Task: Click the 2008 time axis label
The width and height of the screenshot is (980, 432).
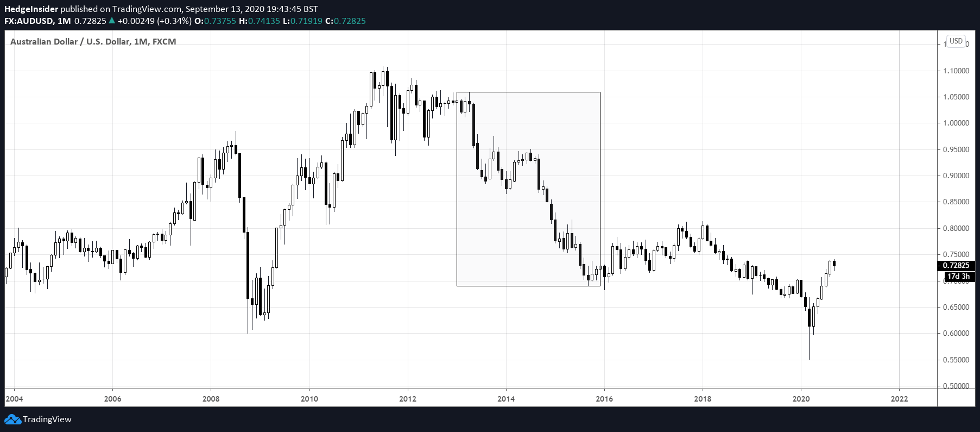Action: point(211,399)
